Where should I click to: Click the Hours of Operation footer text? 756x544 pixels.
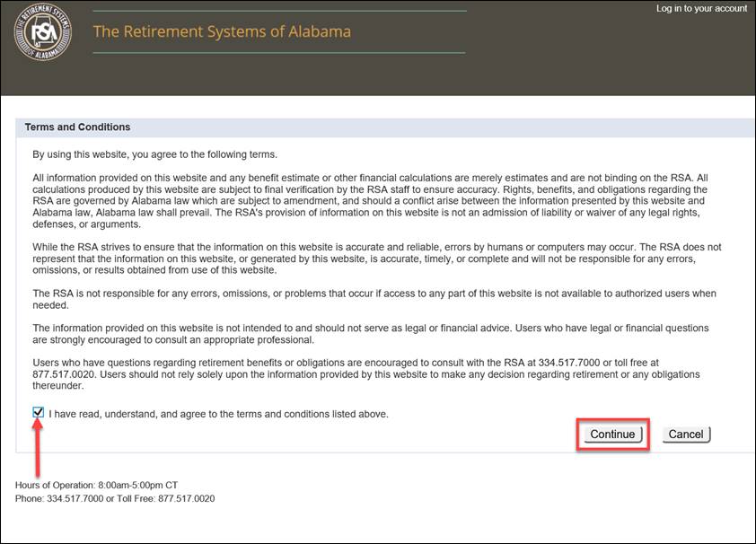coord(96,486)
